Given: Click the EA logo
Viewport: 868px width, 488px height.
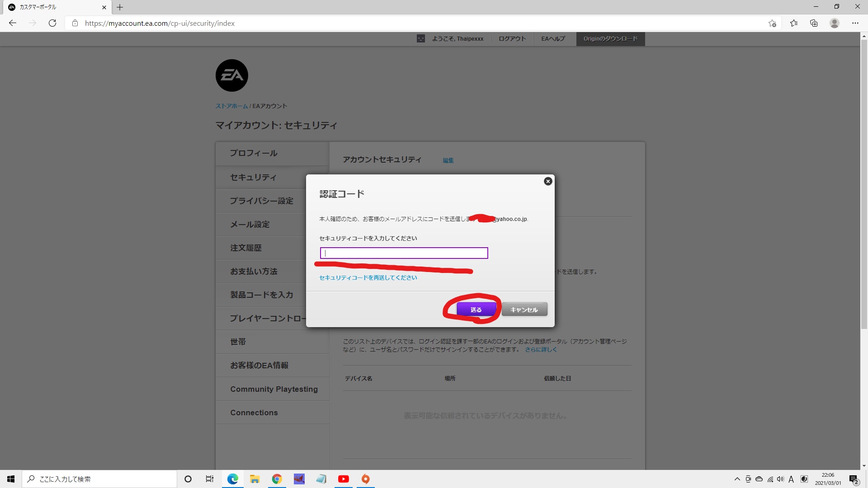Looking at the screenshot, I should pyautogui.click(x=232, y=75).
